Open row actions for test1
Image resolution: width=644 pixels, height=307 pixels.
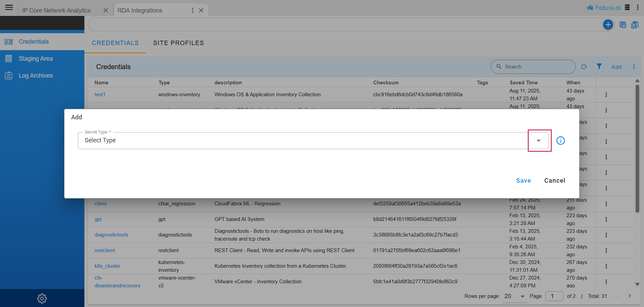pos(606,95)
